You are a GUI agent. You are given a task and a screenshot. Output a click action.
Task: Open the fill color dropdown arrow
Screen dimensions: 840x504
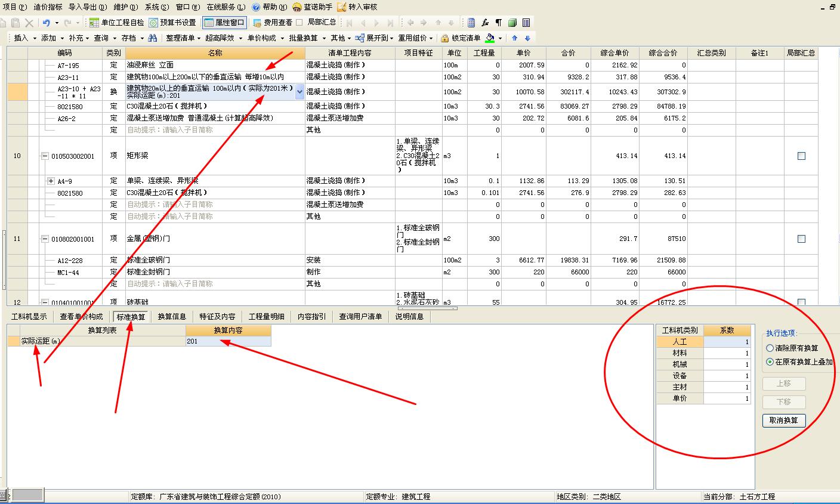tap(500, 38)
